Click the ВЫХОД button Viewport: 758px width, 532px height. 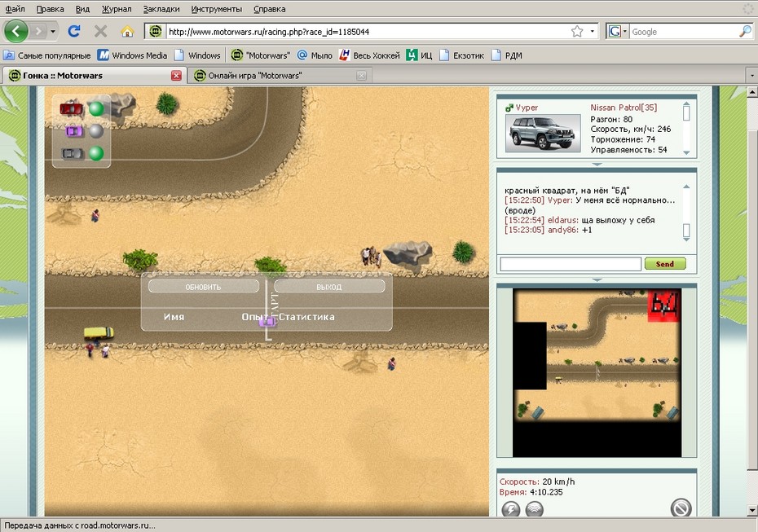tap(329, 287)
